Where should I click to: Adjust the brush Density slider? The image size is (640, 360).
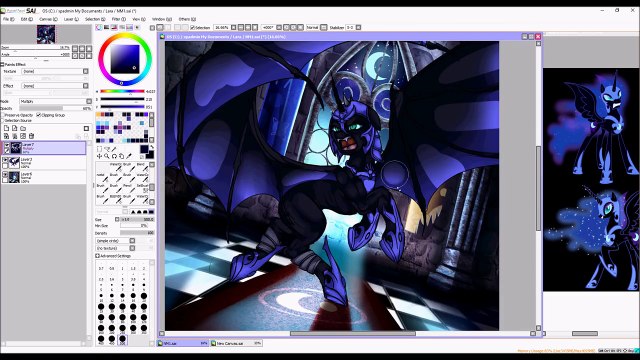tap(137, 233)
